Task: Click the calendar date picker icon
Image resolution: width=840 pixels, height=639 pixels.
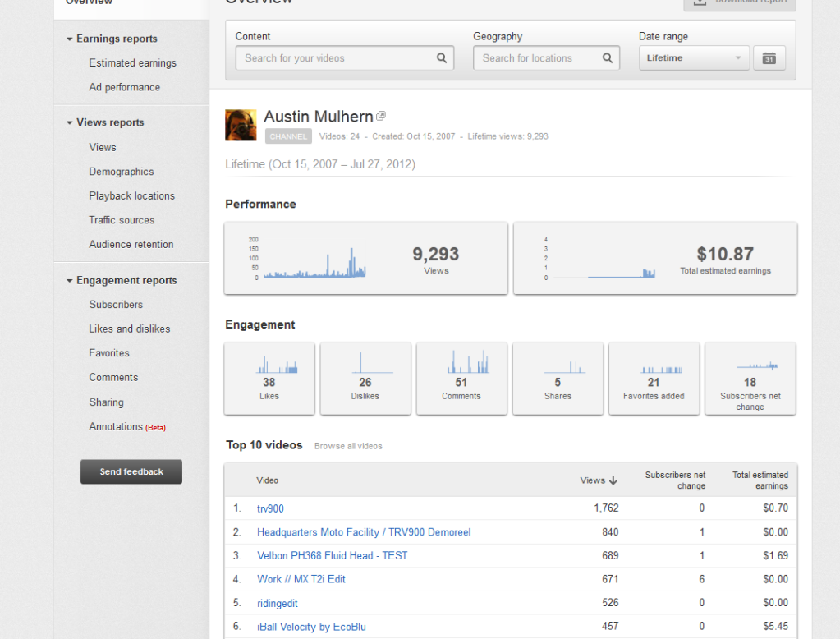Action: tap(769, 58)
